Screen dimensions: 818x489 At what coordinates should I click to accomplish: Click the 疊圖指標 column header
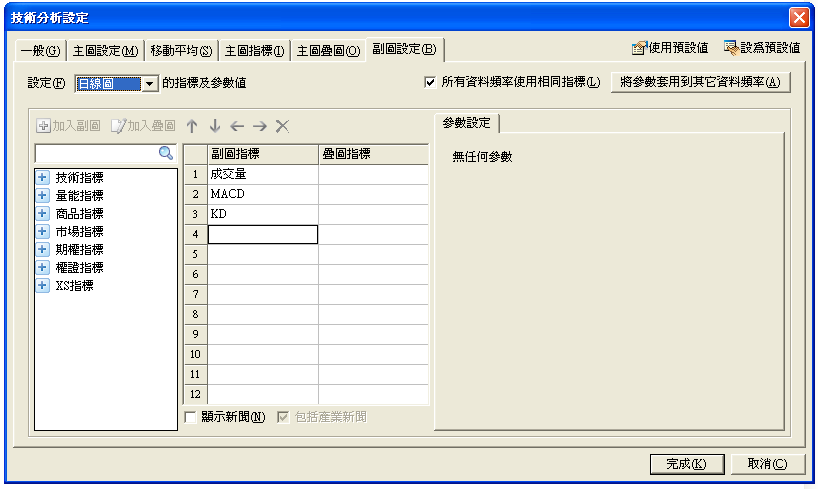point(374,154)
